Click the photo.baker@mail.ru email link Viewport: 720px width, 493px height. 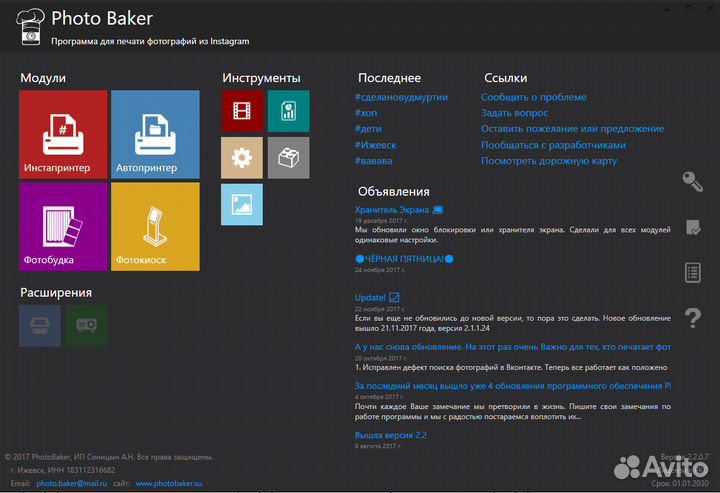click(x=72, y=483)
